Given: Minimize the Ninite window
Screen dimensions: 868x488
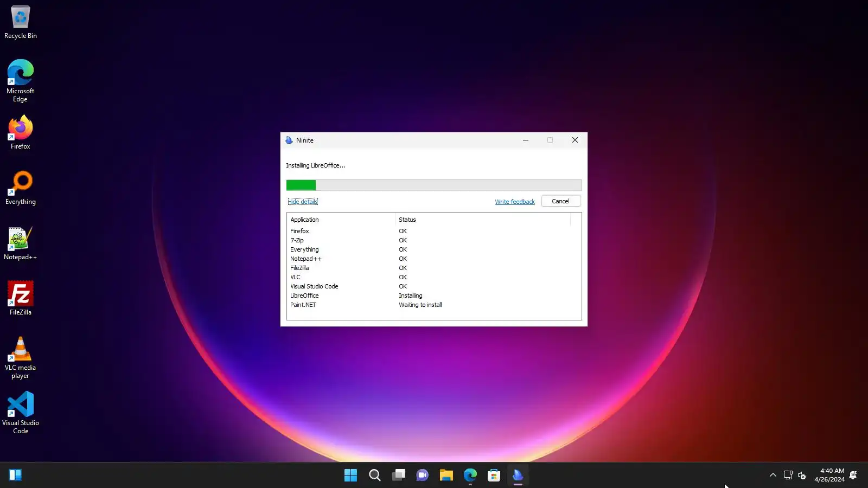Looking at the screenshot, I should (x=526, y=140).
